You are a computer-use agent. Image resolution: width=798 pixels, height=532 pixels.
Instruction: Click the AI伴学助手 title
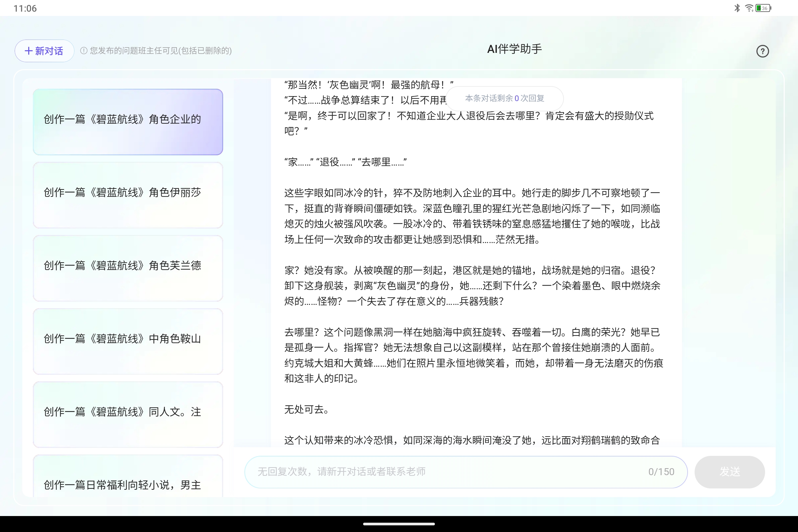(514, 49)
